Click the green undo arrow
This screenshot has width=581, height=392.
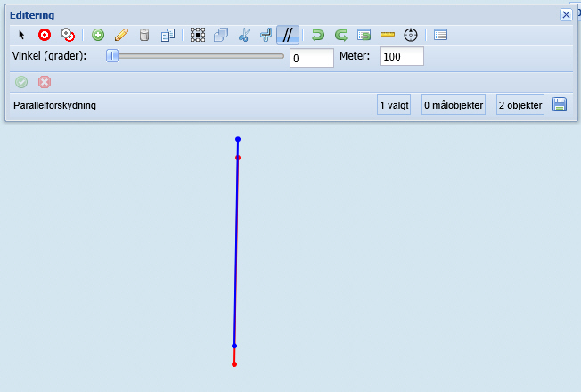[318, 36]
